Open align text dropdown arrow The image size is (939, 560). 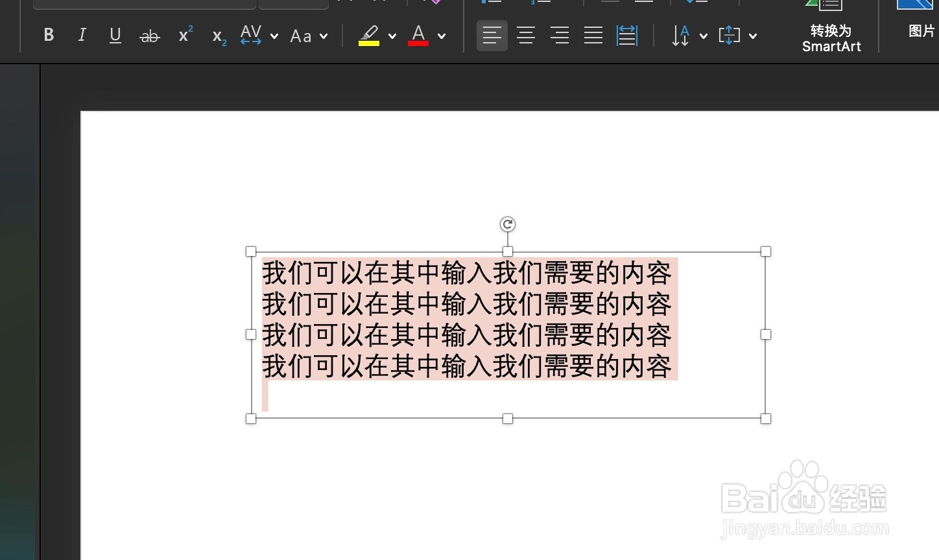tap(753, 36)
